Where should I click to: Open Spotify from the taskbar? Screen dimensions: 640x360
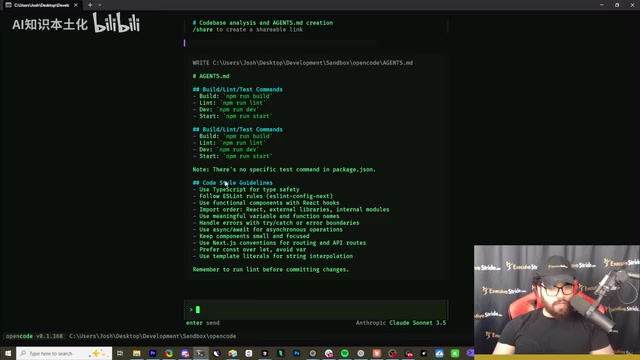[345, 353]
